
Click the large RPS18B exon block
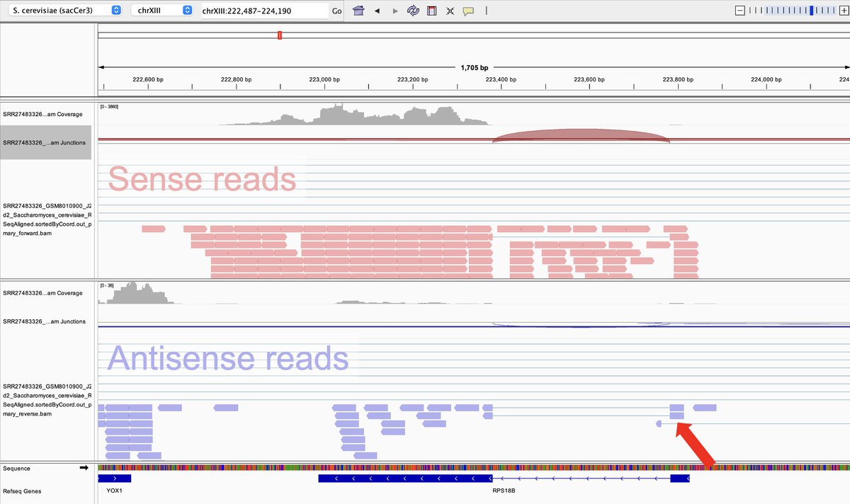[405, 479]
